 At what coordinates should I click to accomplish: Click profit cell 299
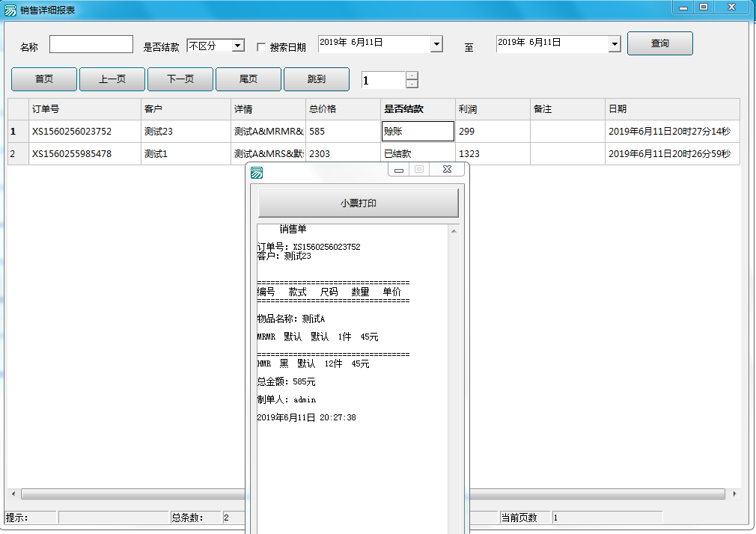(493, 132)
